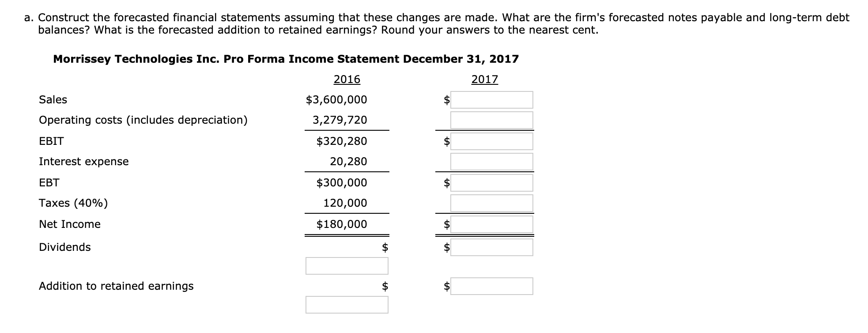Screen dimensions: 868x333
Task: Select the Dividends label
Action: pos(64,247)
